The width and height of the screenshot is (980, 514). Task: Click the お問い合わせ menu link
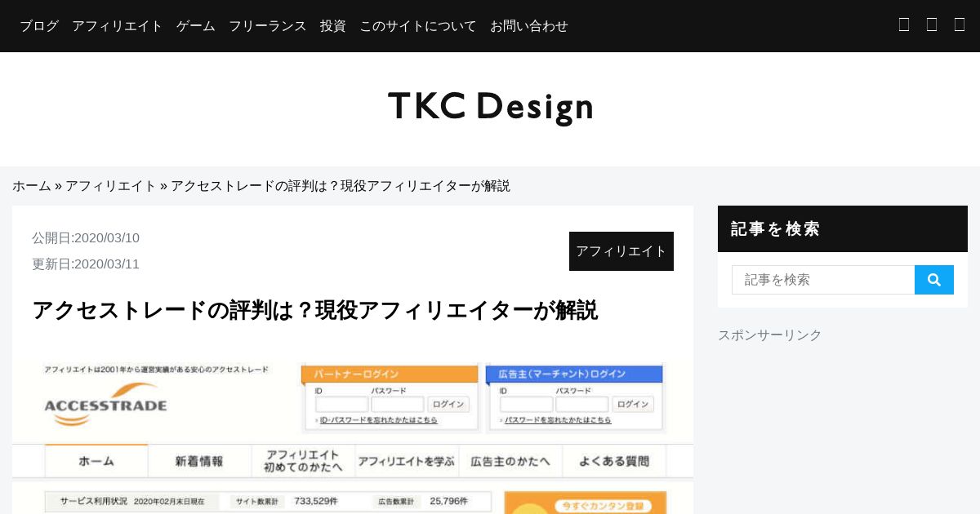529,26
